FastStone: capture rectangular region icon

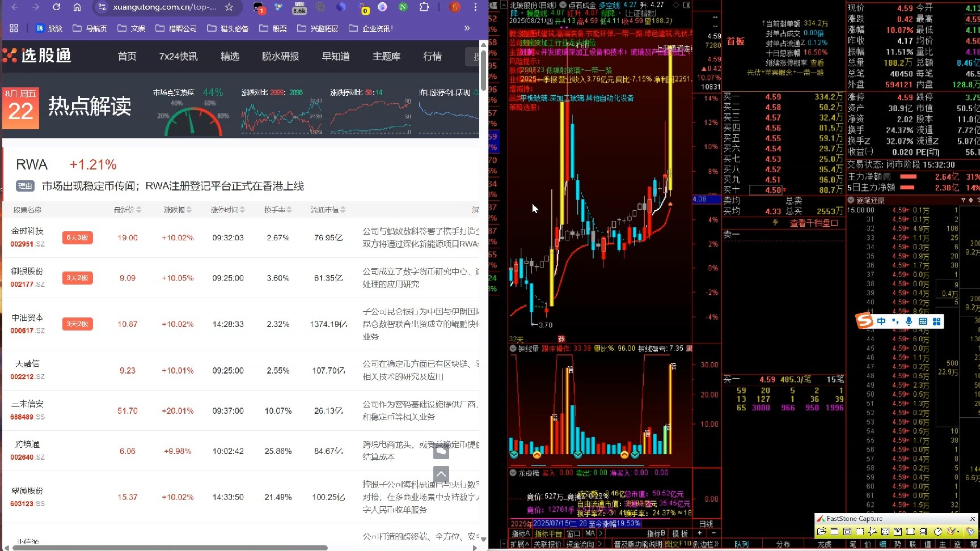coord(860,531)
